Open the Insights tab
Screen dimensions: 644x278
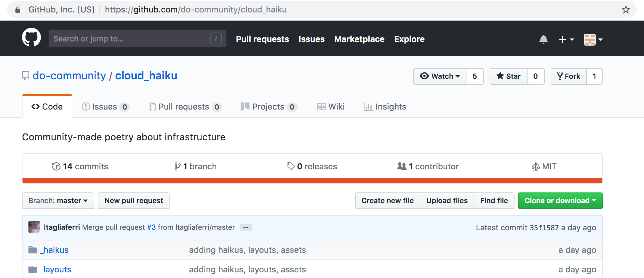[385, 107]
